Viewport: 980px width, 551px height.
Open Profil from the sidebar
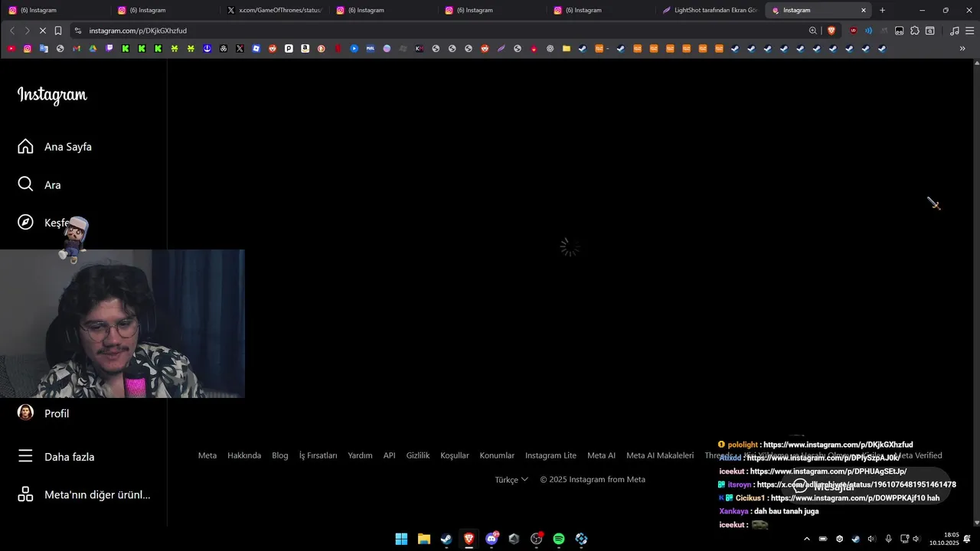click(44, 413)
